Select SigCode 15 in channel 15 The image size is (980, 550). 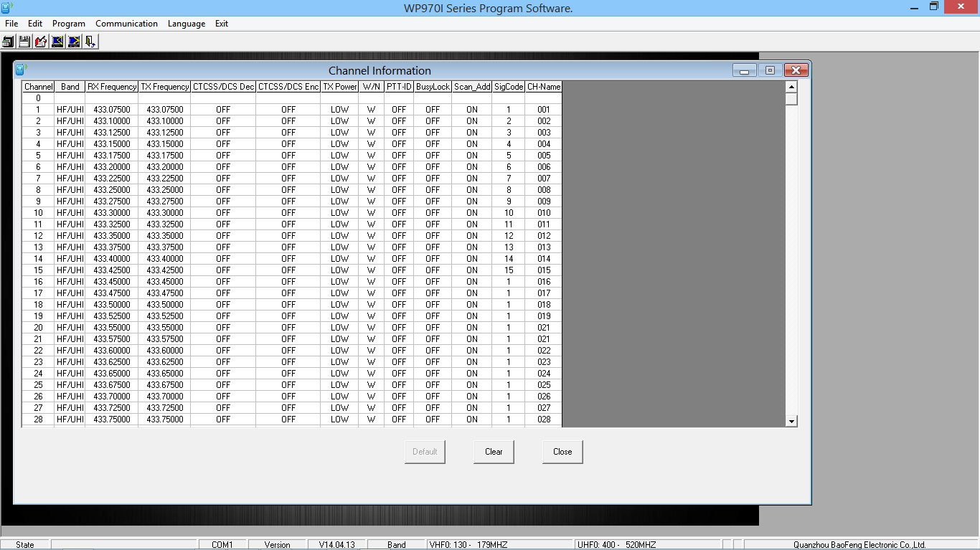pyautogui.click(x=509, y=270)
